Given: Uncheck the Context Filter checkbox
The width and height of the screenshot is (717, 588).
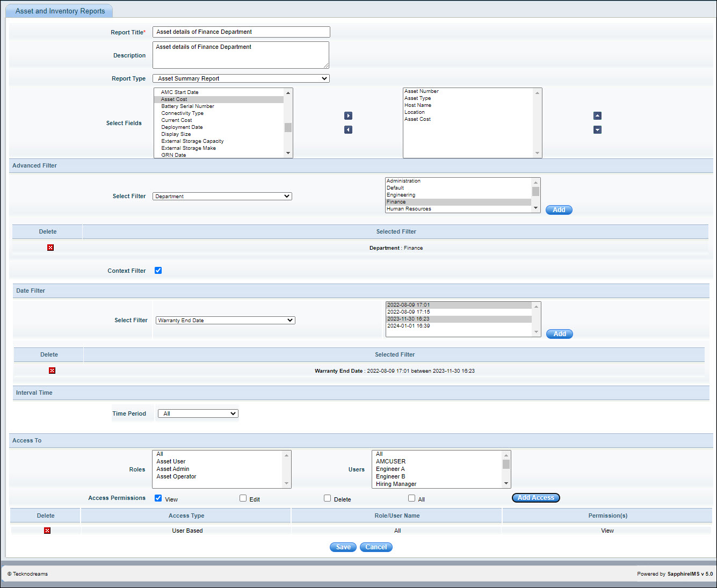Looking at the screenshot, I should [158, 271].
